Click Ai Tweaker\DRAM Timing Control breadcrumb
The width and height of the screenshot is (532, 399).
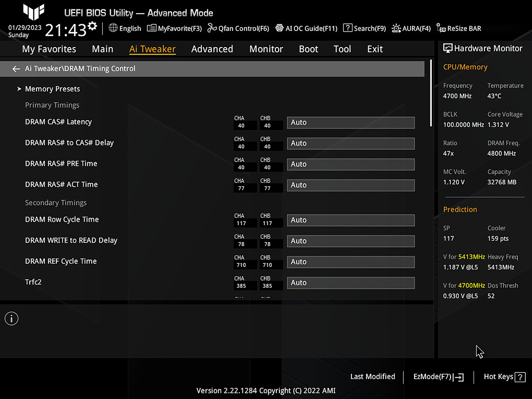pyautogui.click(x=80, y=69)
